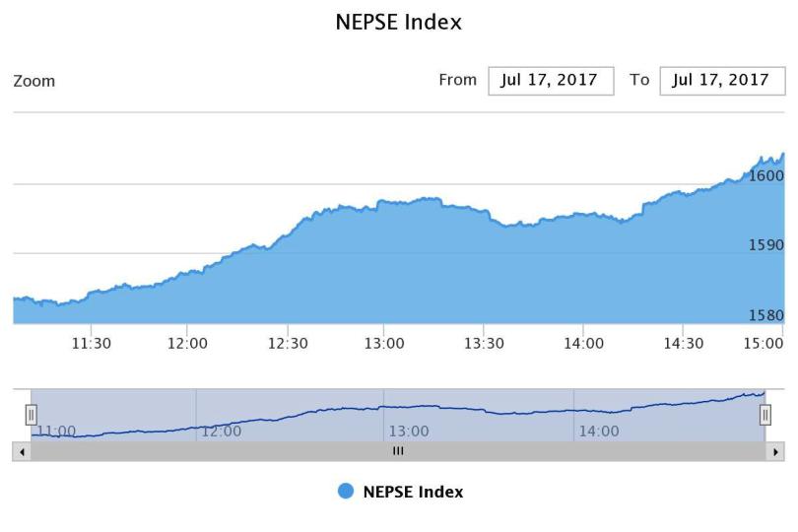Click the Zoom label

pyautogui.click(x=34, y=81)
